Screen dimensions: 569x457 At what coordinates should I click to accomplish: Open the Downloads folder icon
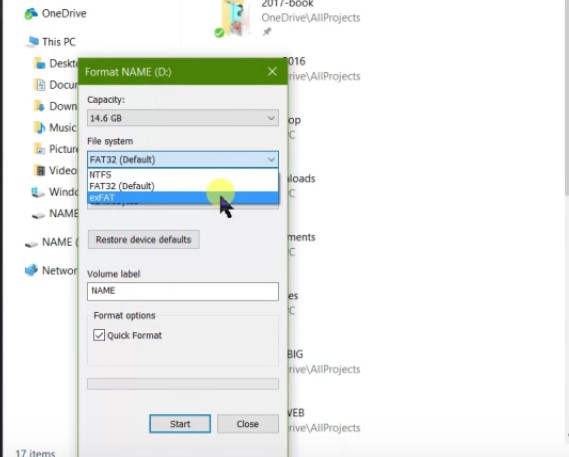[x=39, y=106]
